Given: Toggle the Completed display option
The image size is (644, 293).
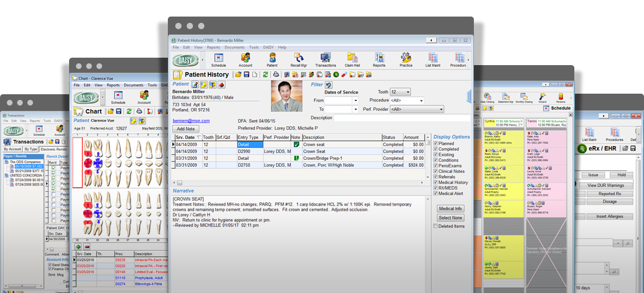Looking at the screenshot, I should coord(436,149).
